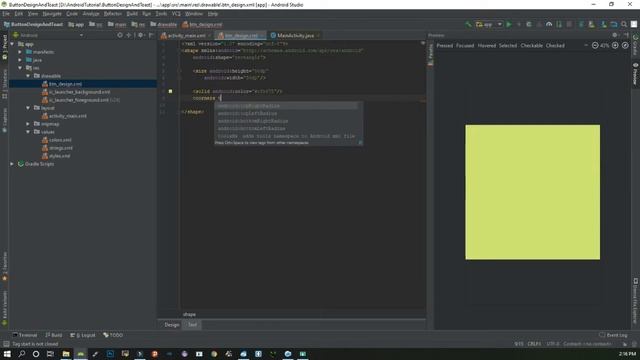Open the File menu
The width and height of the screenshot is (640, 360).
(6, 13)
